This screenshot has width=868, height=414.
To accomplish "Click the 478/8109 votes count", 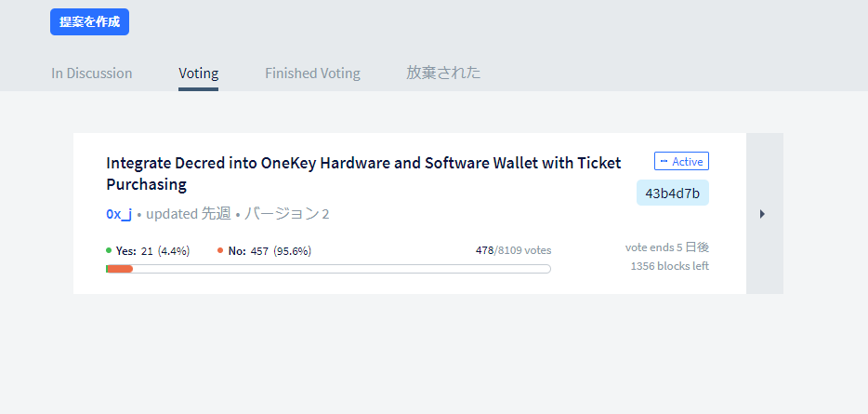I will tap(513, 250).
